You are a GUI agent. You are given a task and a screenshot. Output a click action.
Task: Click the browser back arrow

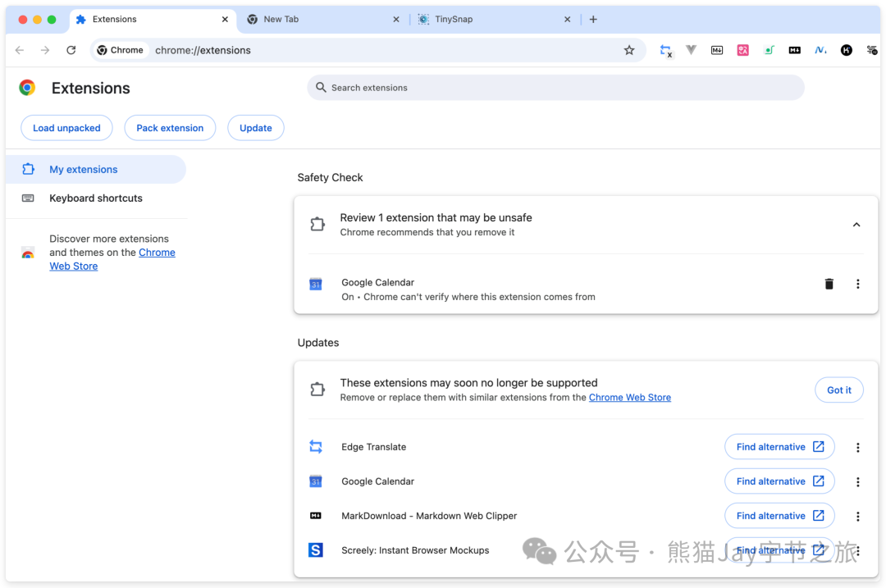[20, 50]
